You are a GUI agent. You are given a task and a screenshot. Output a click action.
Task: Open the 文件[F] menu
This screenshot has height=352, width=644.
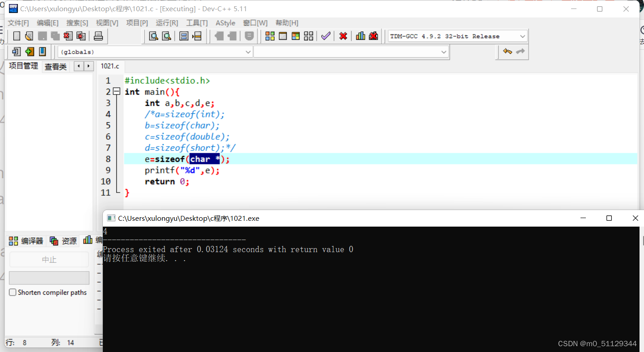tap(18, 23)
